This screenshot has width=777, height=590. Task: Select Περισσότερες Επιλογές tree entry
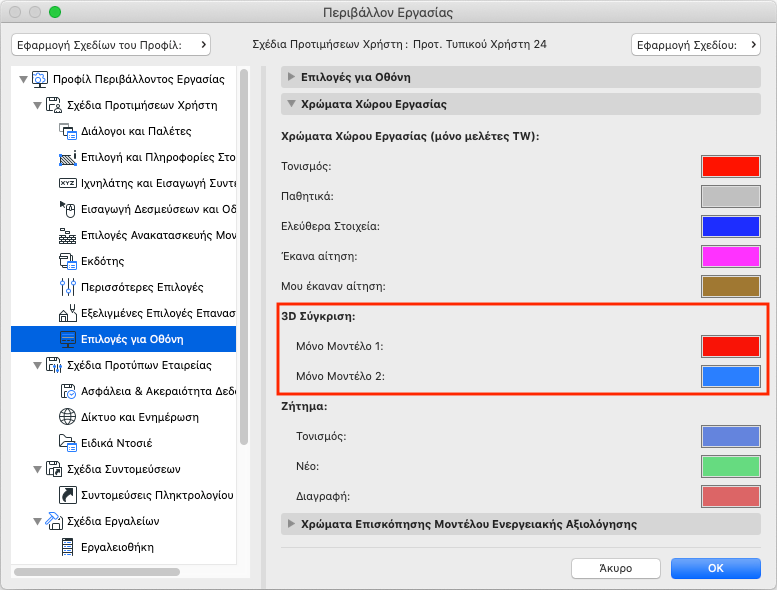point(142,287)
